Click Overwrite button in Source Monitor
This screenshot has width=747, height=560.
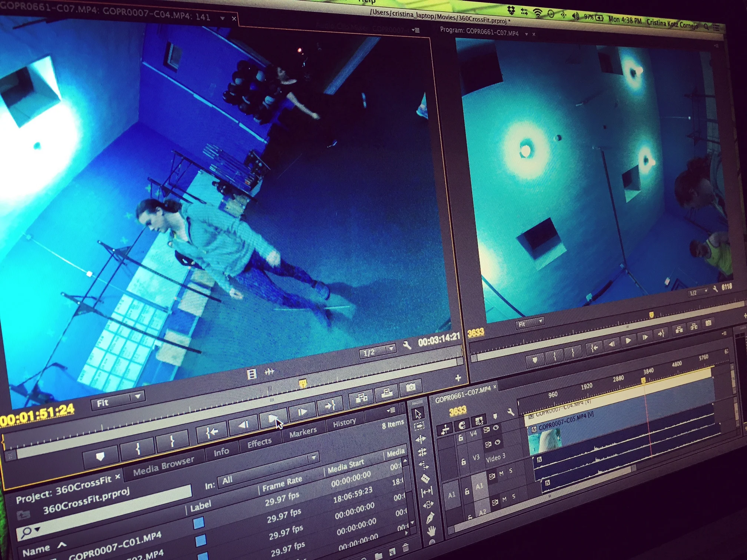click(x=386, y=392)
